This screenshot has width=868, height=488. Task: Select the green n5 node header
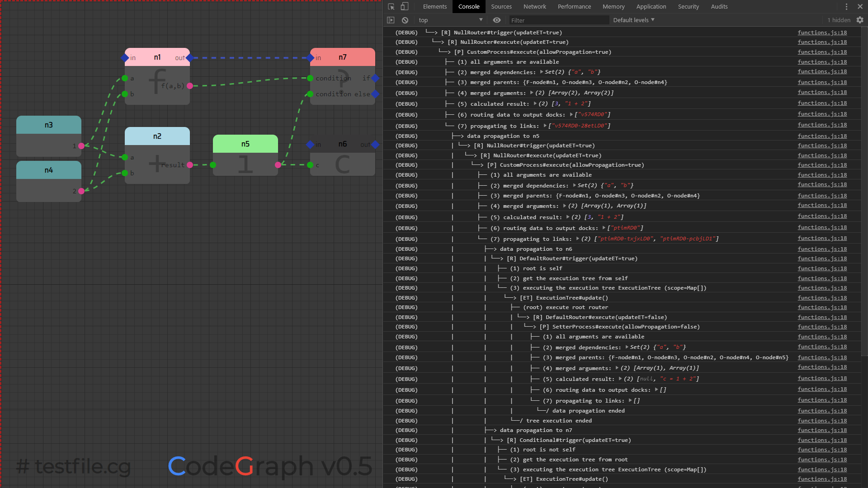coord(245,144)
